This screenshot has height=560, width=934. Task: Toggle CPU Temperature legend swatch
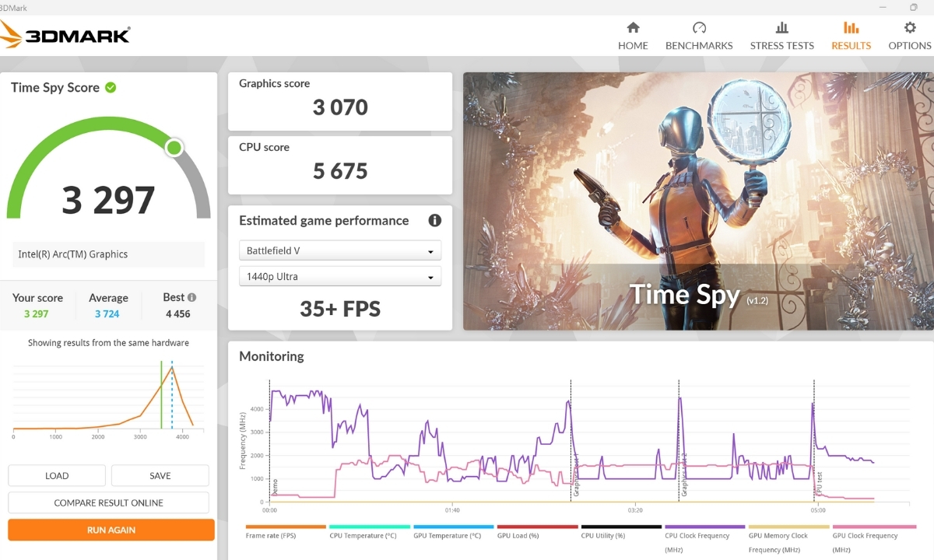370,527
